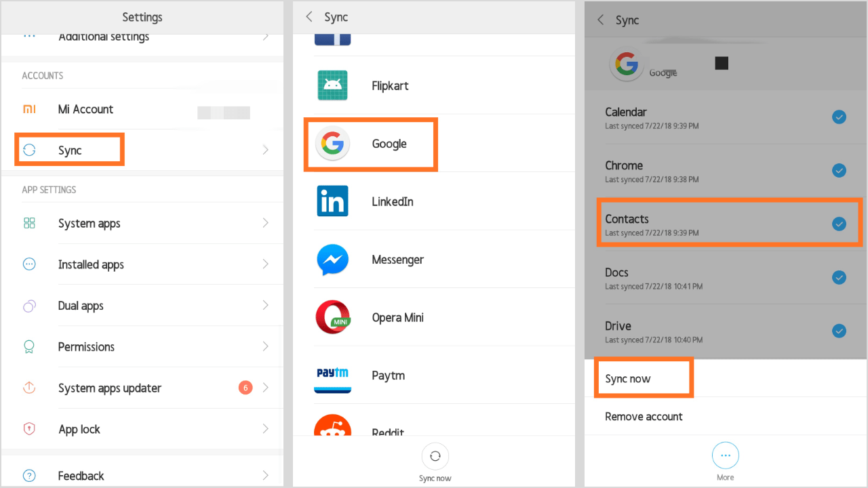Tap the Feedback settings label

[x=81, y=476]
